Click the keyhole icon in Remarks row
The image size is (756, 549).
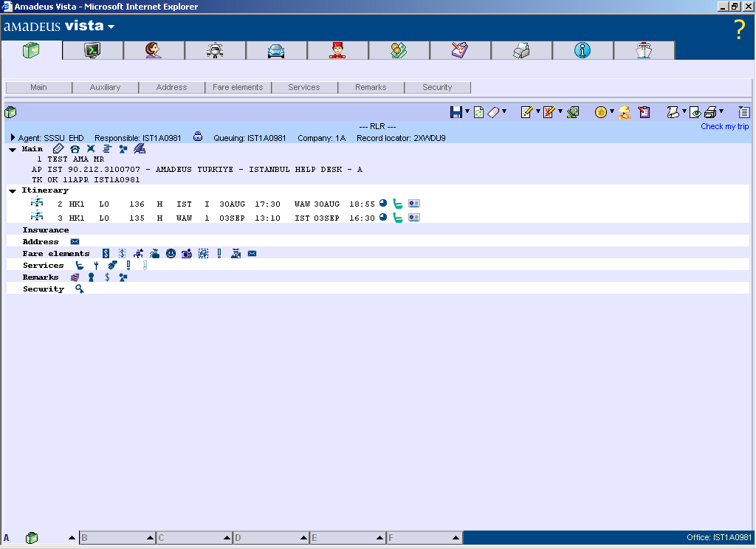point(91,277)
